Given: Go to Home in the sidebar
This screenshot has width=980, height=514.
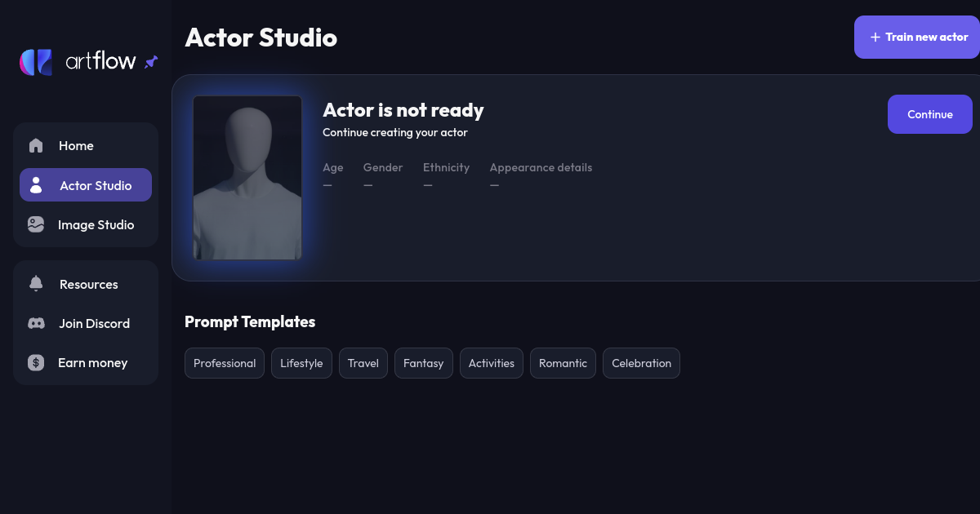Looking at the screenshot, I should (x=76, y=146).
